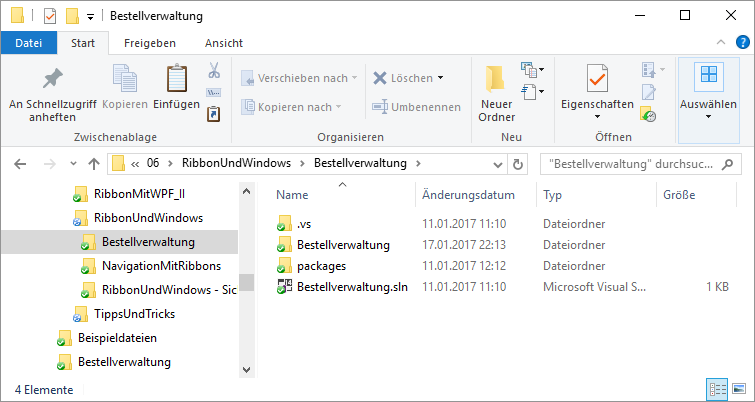The width and height of the screenshot is (755, 402).
Task: Click the Einfügen clipboard icon
Action: point(177,78)
